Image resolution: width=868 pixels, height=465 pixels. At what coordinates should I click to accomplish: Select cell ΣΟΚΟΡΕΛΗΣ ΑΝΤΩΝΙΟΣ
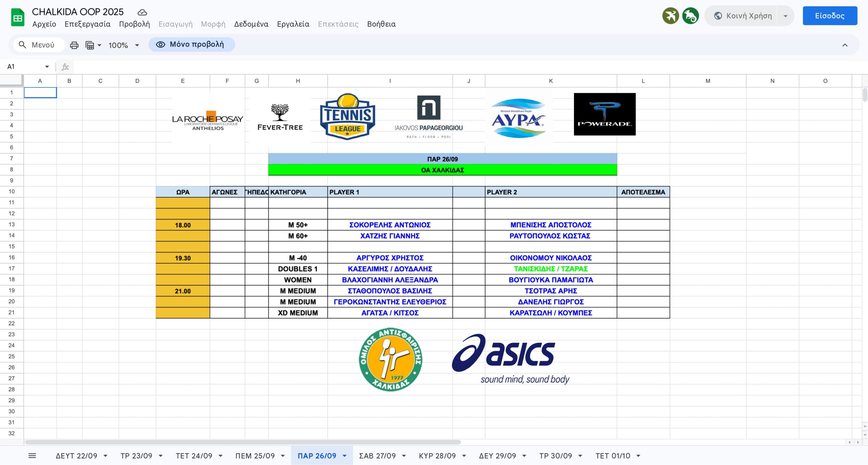[x=390, y=225]
